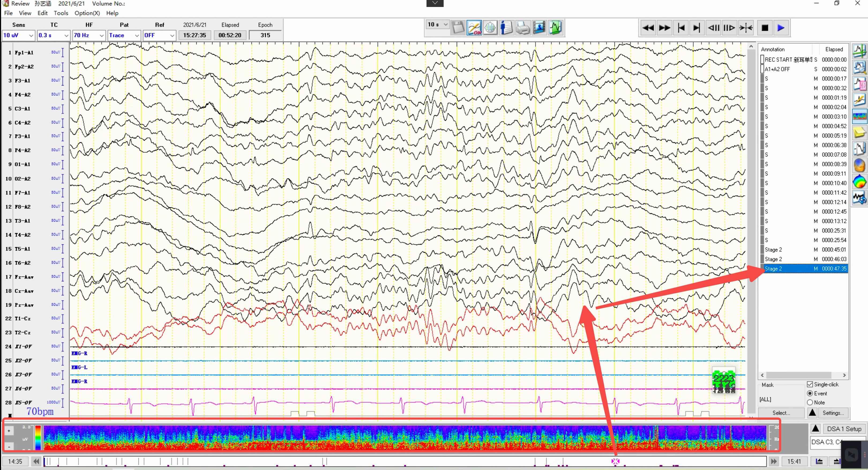Open the 10 s time window dropdown
Viewport: 868px width, 470px height.
446,25
